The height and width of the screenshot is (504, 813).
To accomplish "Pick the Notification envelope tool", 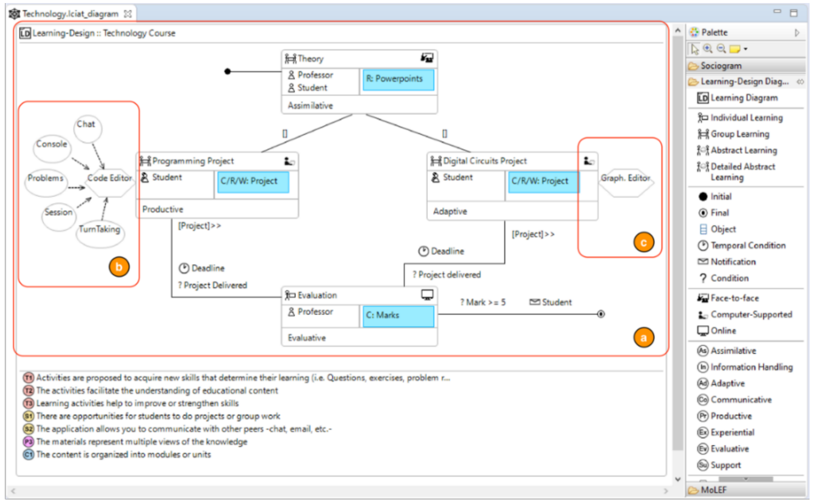I will pos(733,262).
